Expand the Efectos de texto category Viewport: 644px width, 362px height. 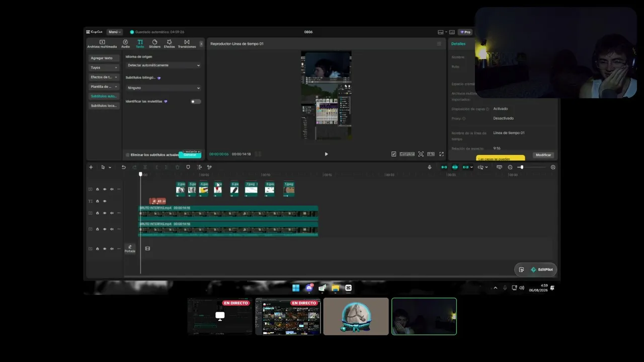pyautogui.click(x=104, y=77)
